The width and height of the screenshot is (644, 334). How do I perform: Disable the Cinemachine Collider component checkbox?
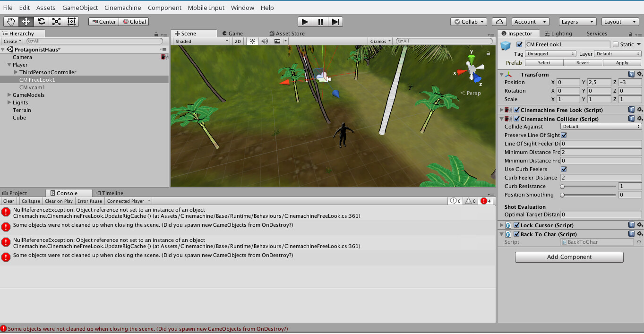pyautogui.click(x=516, y=119)
